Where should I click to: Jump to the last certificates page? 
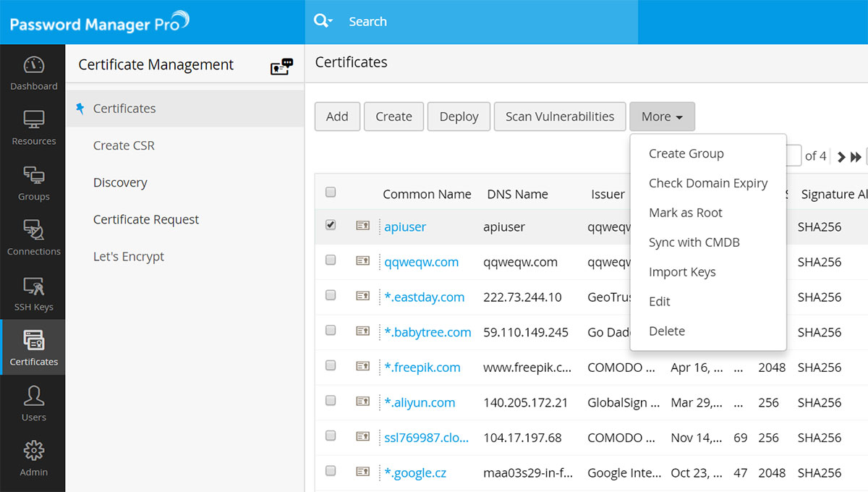click(x=856, y=156)
